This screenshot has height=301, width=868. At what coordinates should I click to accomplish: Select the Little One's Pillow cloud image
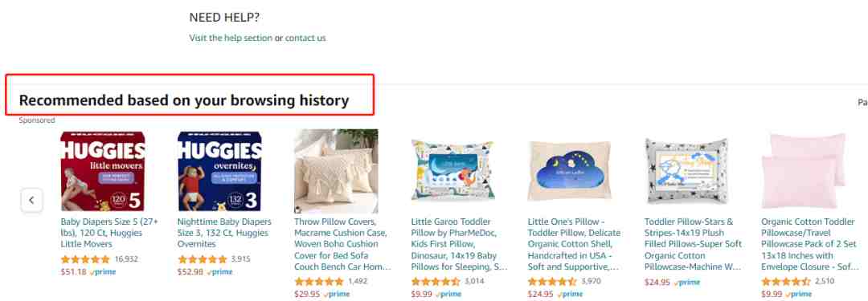pyautogui.click(x=570, y=170)
